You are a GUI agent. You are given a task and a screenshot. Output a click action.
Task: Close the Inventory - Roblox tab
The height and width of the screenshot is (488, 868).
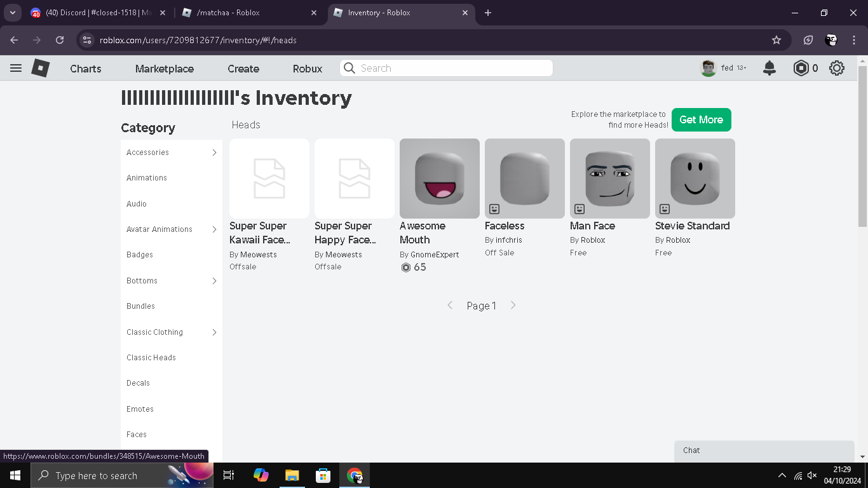[465, 13]
